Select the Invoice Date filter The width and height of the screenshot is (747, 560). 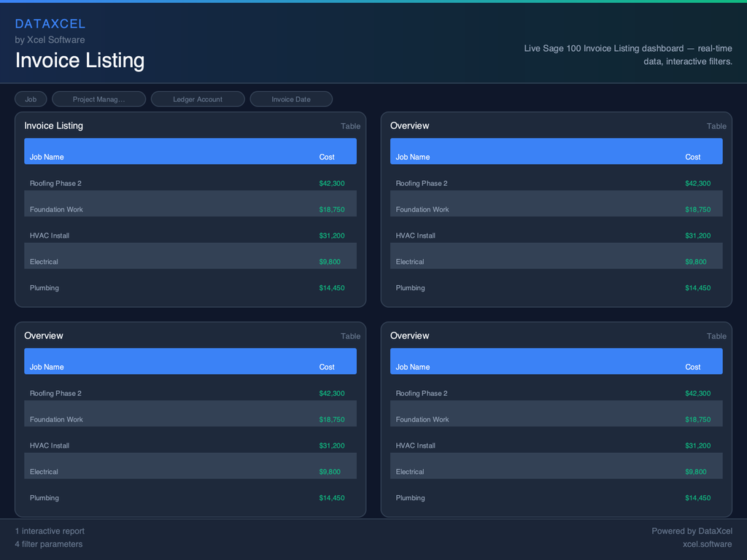coord(291,99)
